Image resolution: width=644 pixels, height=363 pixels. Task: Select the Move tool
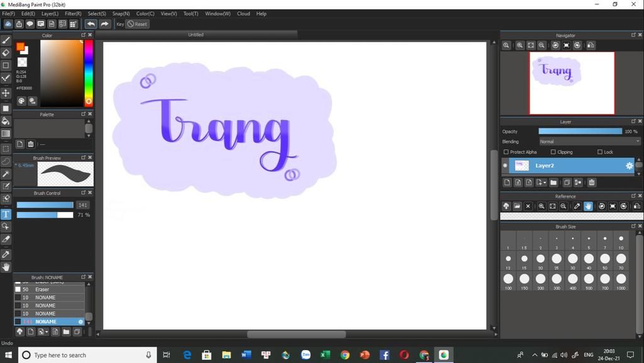pos(6,93)
